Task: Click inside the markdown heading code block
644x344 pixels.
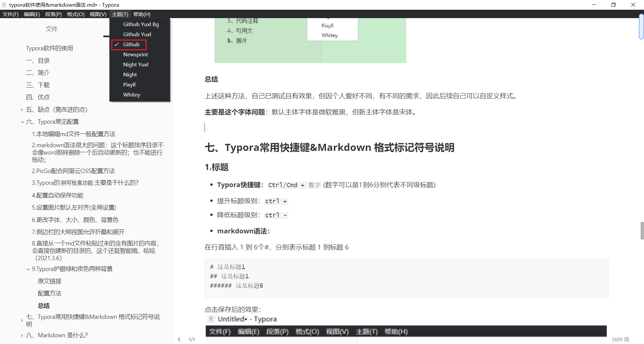Action: point(407,278)
